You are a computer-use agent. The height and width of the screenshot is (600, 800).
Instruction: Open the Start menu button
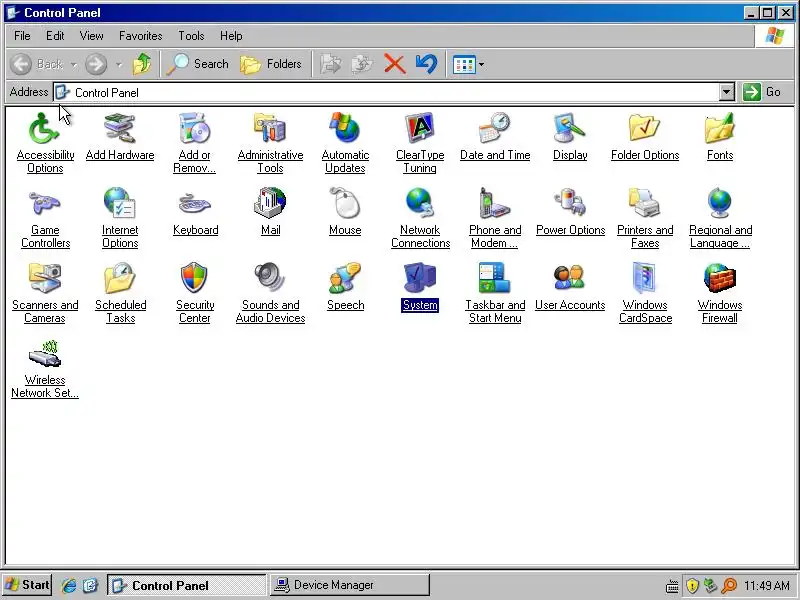pos(27,585)
